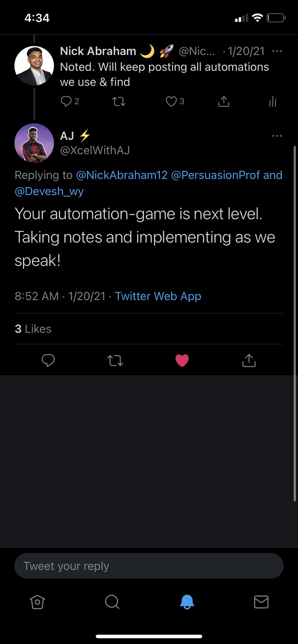Open the @Devesh_wy mention link
Screen dimensions: 298x644
click(49, 192)
